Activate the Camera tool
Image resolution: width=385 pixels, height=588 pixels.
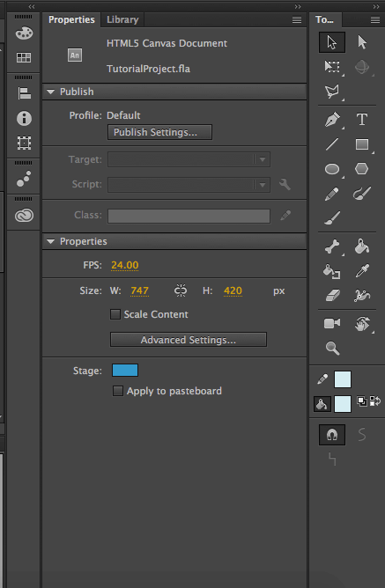click(332, 323)
